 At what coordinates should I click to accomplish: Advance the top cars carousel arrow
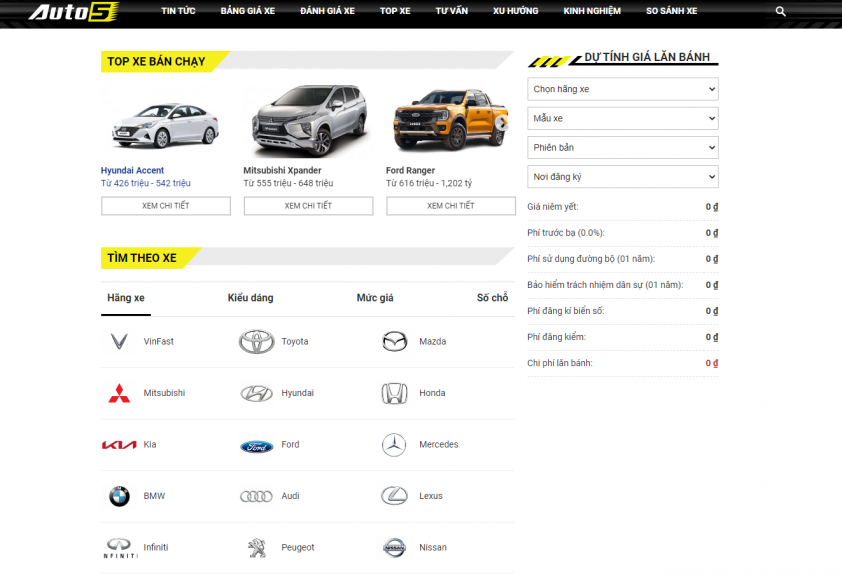click(502, 123)
